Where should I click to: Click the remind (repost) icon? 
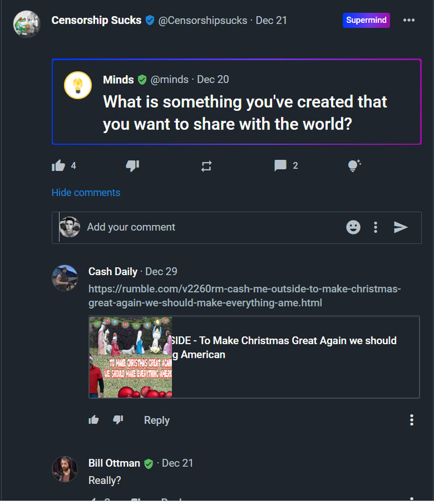[206, 166]
